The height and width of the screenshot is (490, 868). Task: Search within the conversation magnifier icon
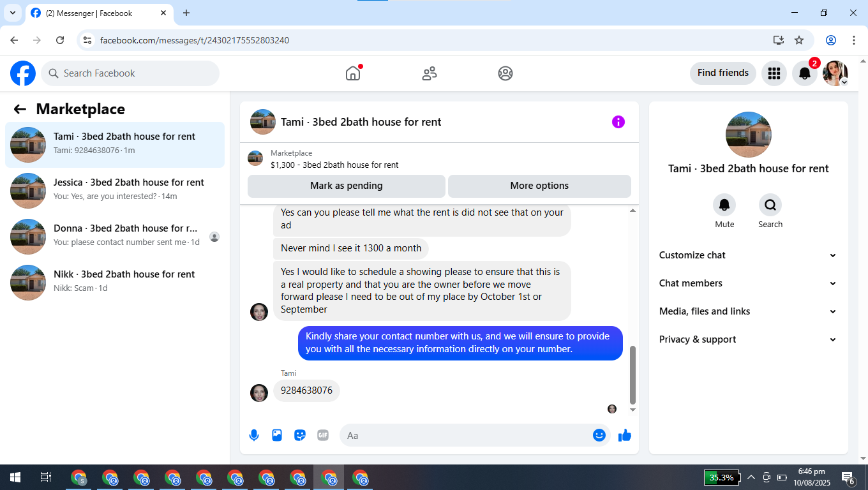770,205
